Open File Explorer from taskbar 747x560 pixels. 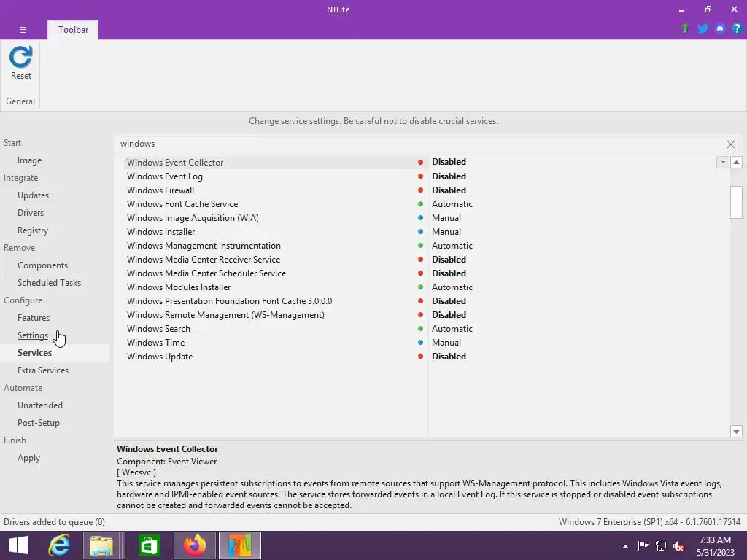point(101,545)
